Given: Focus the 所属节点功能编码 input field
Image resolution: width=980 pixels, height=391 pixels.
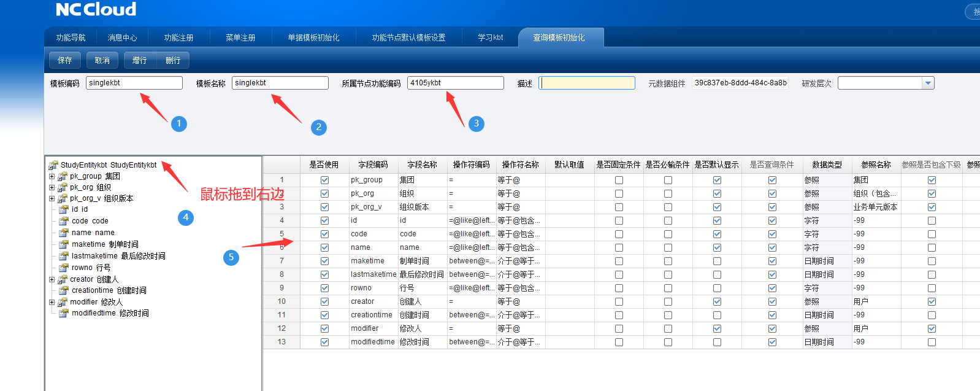Looking at the screenshot, I should tap(456, 83).
